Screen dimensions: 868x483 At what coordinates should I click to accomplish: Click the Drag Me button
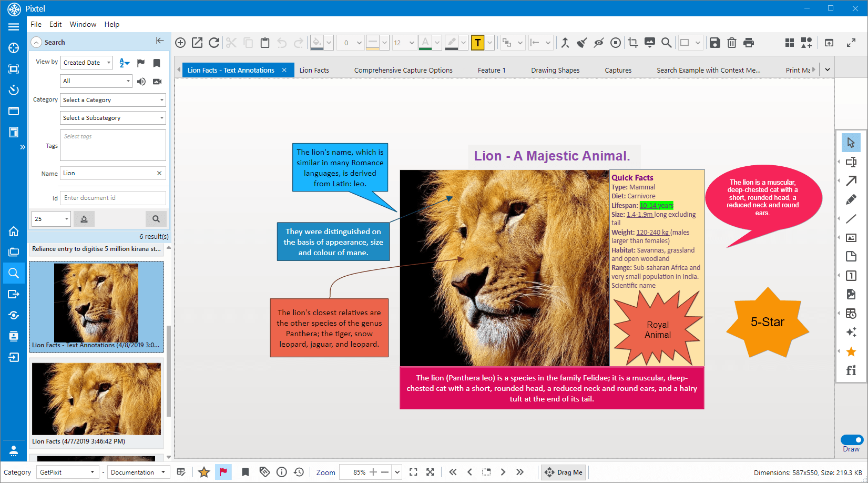pos(564,472)
